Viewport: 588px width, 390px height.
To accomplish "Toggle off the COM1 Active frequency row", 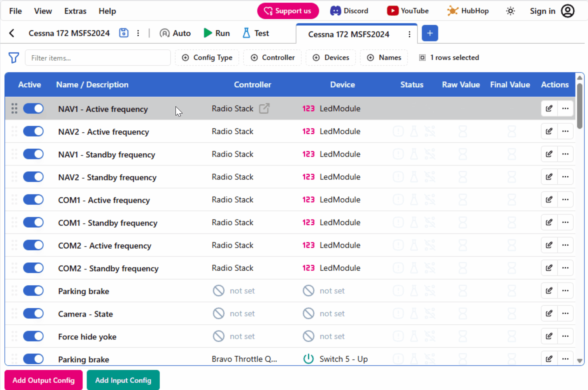I will (33, 200).
